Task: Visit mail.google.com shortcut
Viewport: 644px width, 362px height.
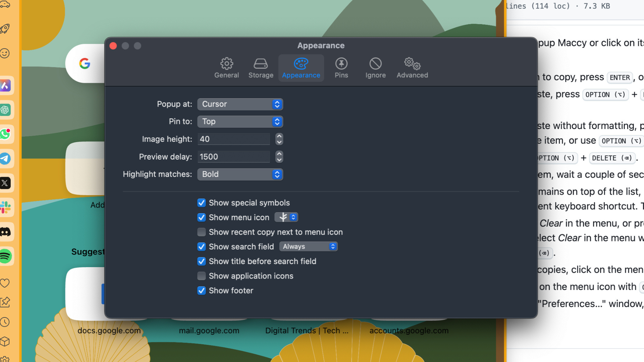Action: 209,330
